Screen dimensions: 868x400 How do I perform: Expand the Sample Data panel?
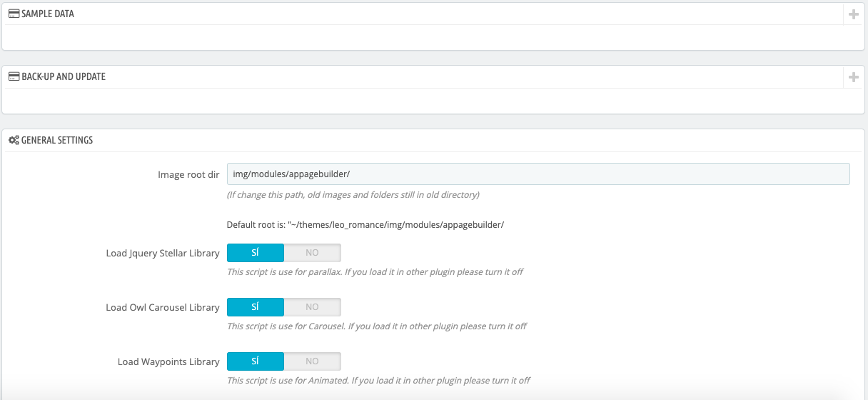point(853,14)
